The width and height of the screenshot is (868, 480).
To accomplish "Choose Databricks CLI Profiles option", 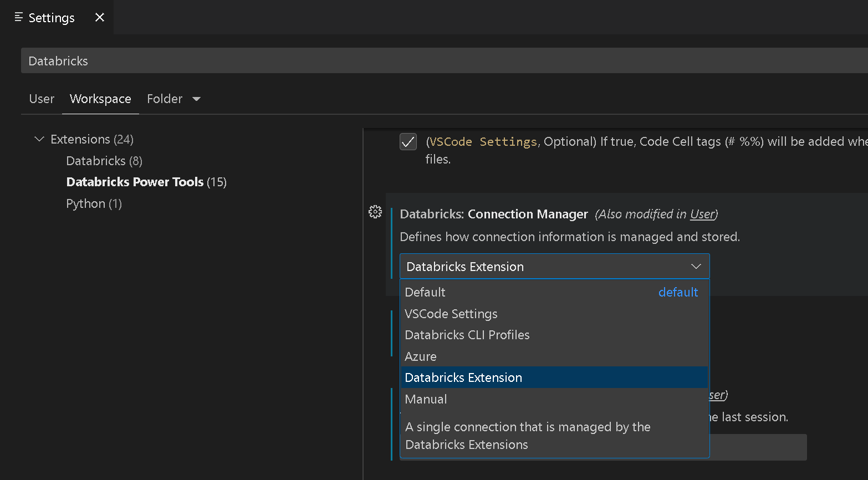I will pos(554,335).
